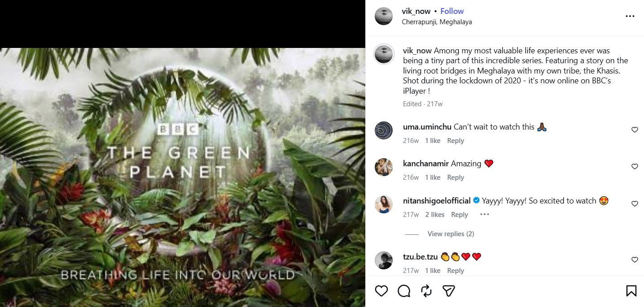Viewport: 644px width, 307px height.
Task: Open the comment bubble icon
Action: point(404,291)
